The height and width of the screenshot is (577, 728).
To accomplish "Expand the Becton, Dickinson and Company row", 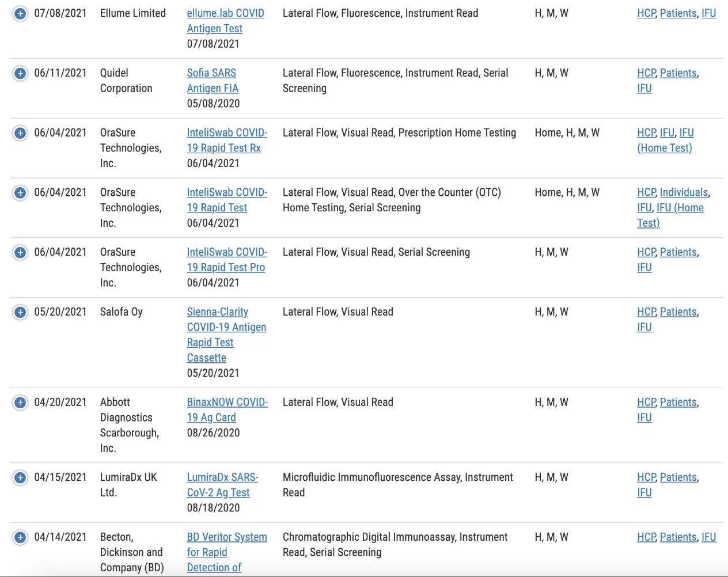I will pos(20,537).
